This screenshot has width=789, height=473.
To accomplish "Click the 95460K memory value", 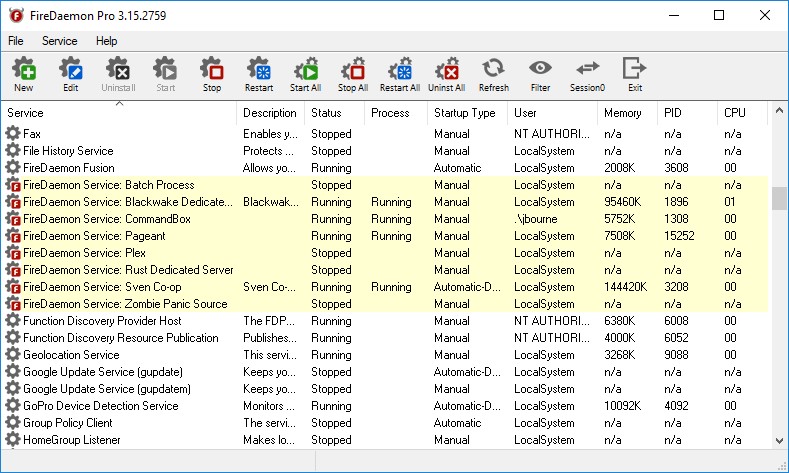I will pos(622,202).
